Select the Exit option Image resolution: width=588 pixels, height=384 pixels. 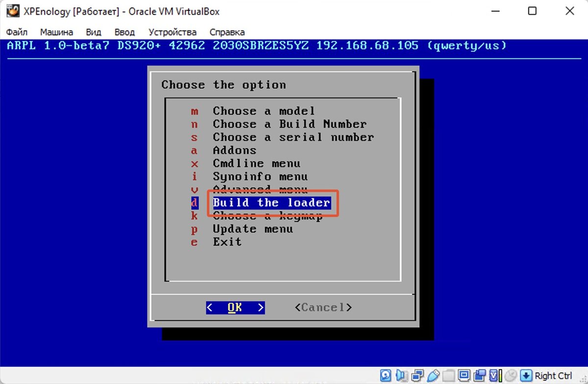pos(227,242)
